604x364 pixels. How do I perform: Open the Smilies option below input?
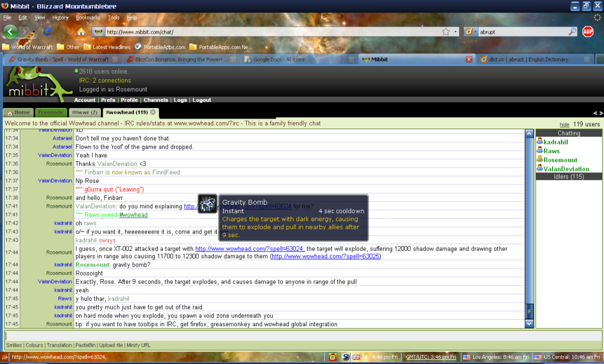click(14, 345)
